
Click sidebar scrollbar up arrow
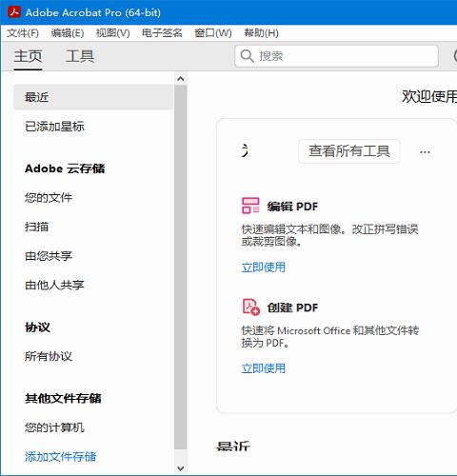pyautogui.click(x=181, y=79)
